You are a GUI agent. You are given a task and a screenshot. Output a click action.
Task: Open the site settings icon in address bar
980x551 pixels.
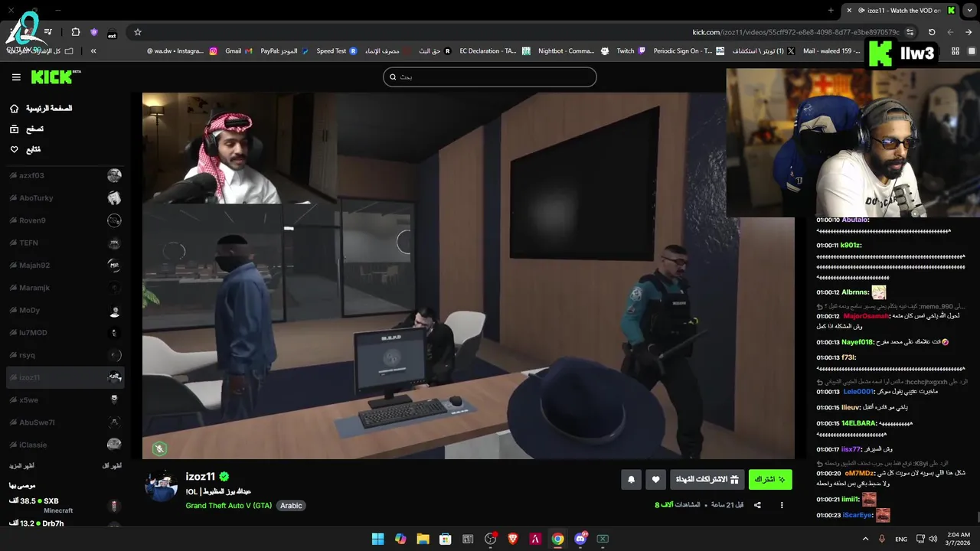click(x=910, y=32)
